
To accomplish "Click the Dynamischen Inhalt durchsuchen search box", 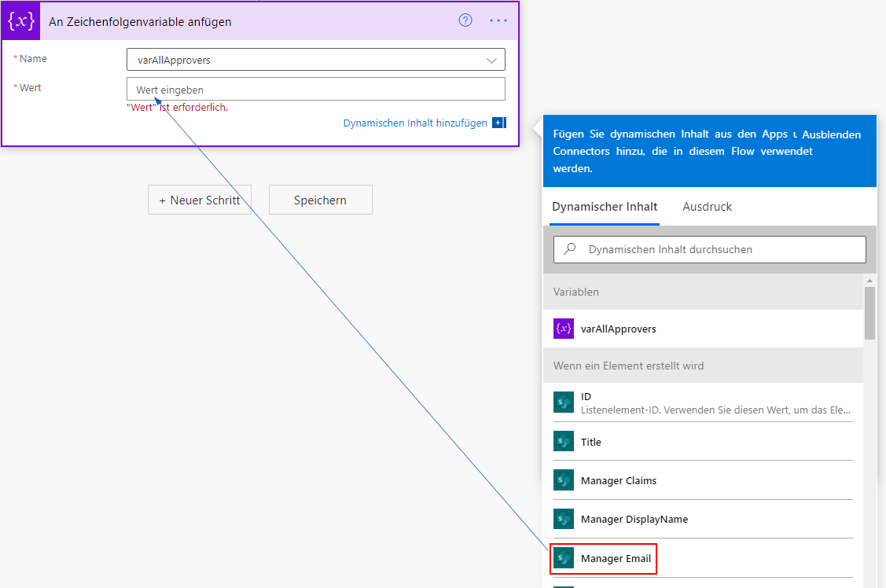I will coord(710,249).
